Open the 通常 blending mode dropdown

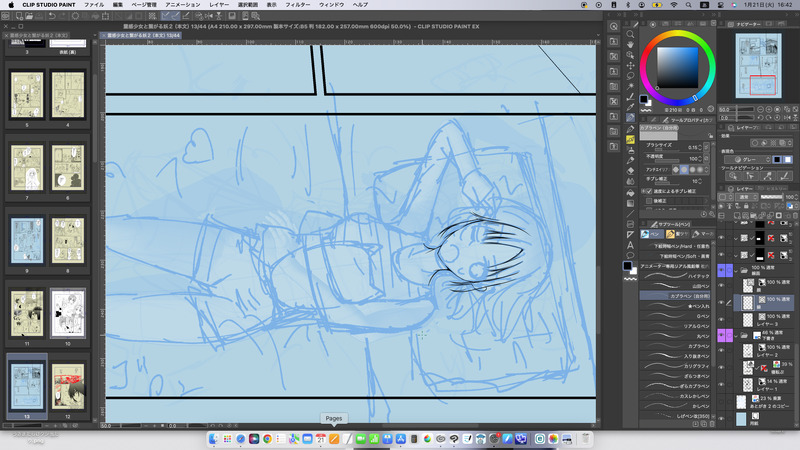(746, 197)
